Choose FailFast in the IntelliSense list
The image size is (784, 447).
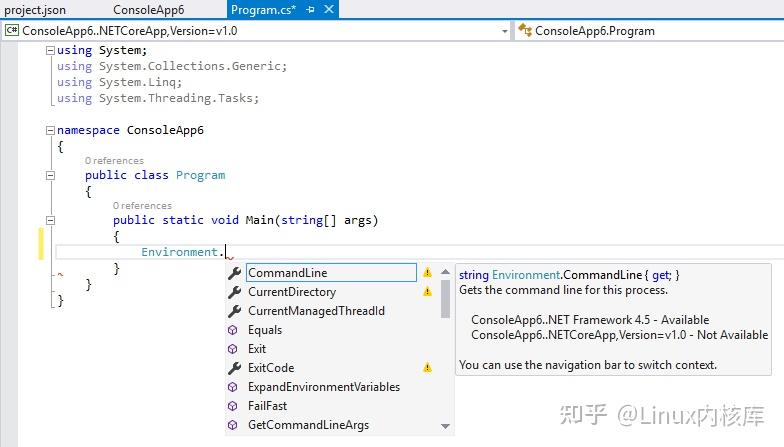point(268,406)
